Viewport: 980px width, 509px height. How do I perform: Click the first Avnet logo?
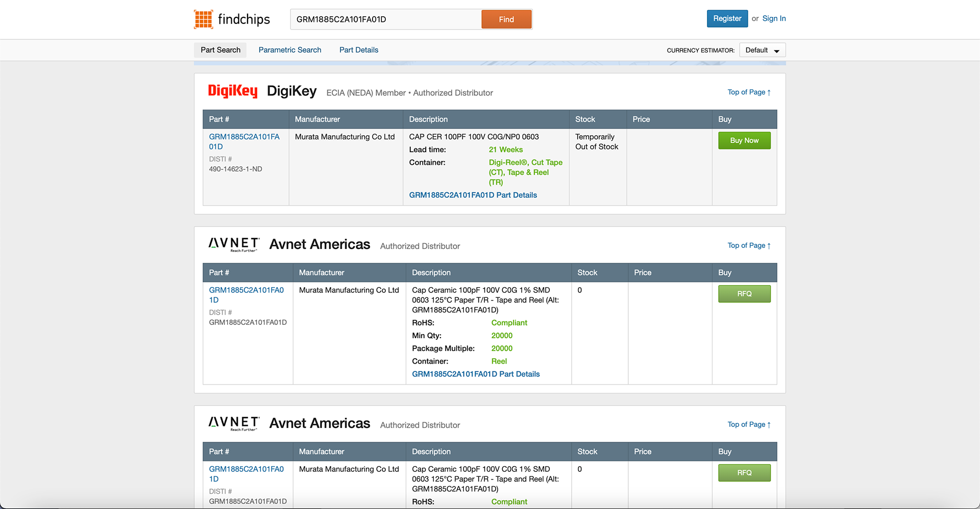[234, 244]
